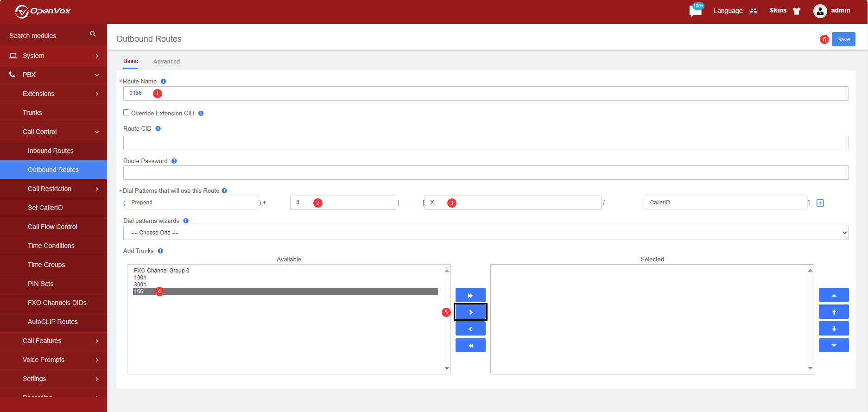Expand the Extensions submenu
This screenshot has width=868, height=412.
(x=53, y=94)
